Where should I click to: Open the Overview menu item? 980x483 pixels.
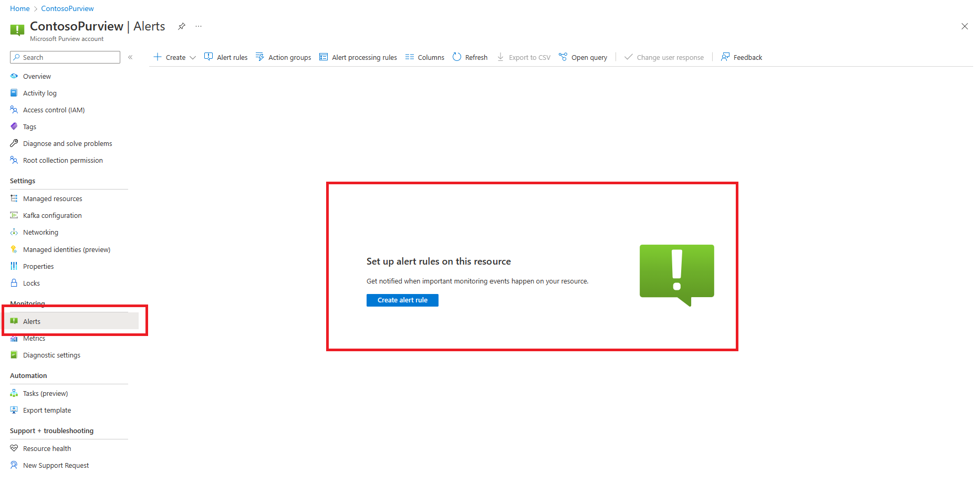pos(37,76)
